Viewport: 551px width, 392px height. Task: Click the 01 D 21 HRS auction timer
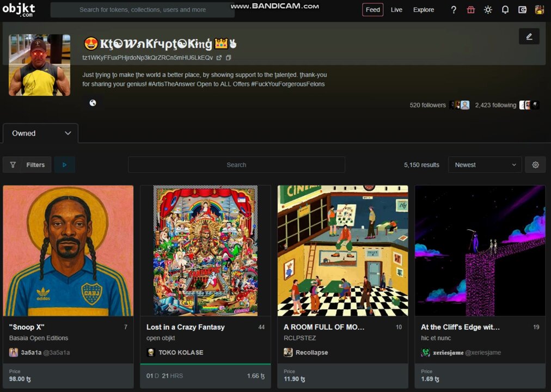click(x=164, y=376)
